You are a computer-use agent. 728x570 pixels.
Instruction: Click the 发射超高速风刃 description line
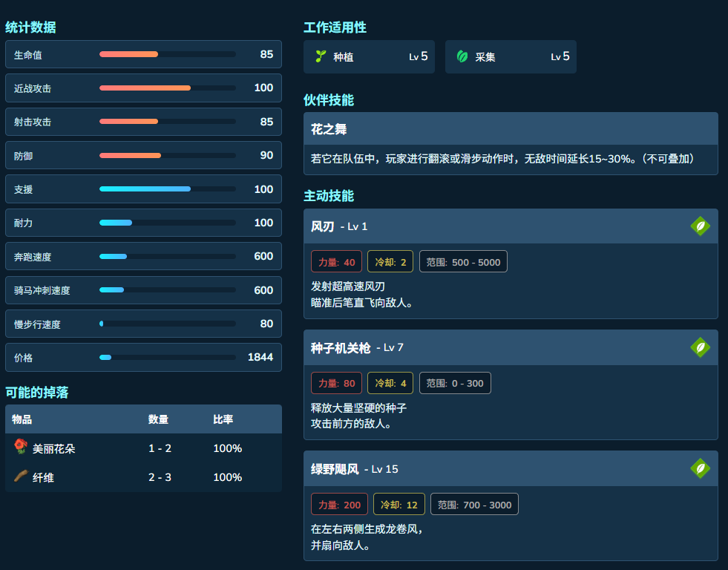(348, 286)
